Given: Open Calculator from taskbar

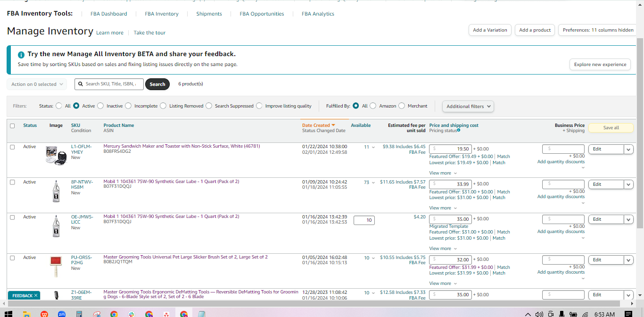Looking at the screenshot, I should click(79, 314).
